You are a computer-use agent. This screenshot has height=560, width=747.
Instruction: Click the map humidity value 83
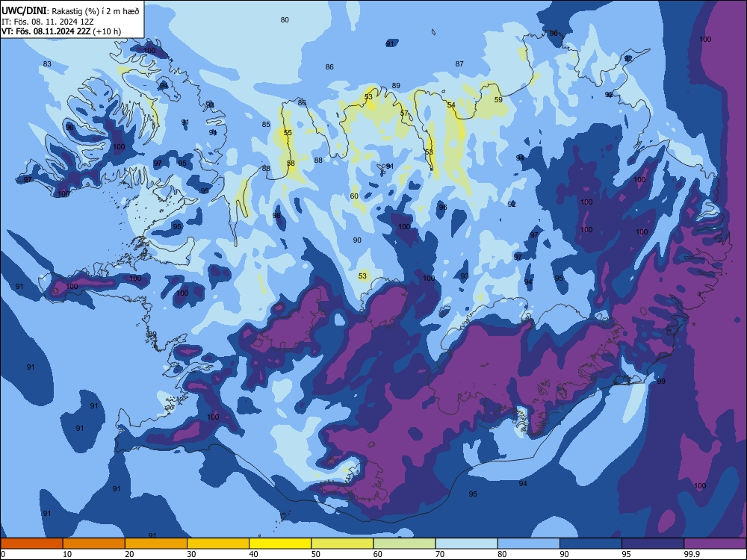click(47, 63)
